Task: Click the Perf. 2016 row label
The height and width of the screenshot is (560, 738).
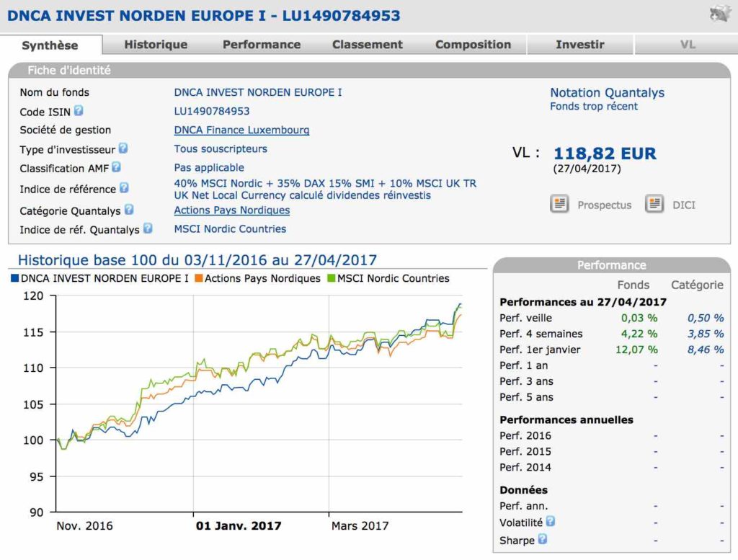Action: [525, 436]
